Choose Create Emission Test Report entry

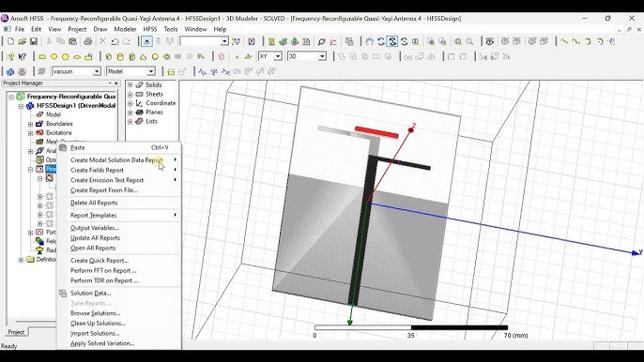click(x=119, y=180)
